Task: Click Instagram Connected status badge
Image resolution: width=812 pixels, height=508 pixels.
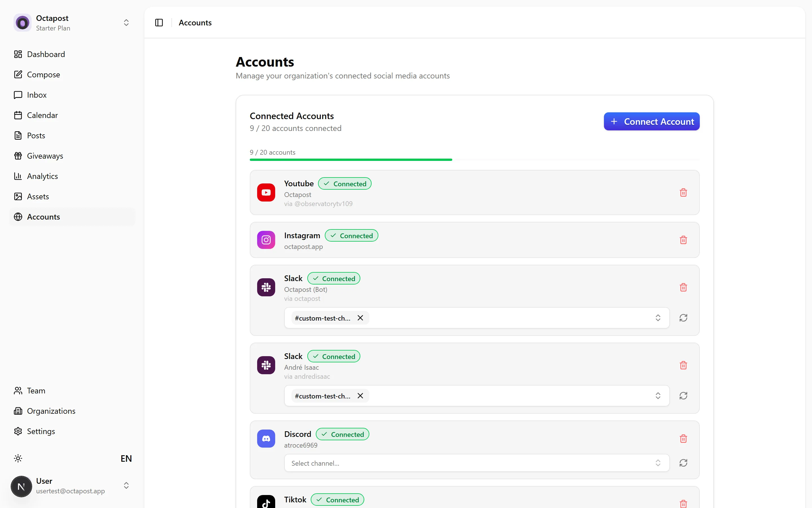Action: click(x=351, y=236)
